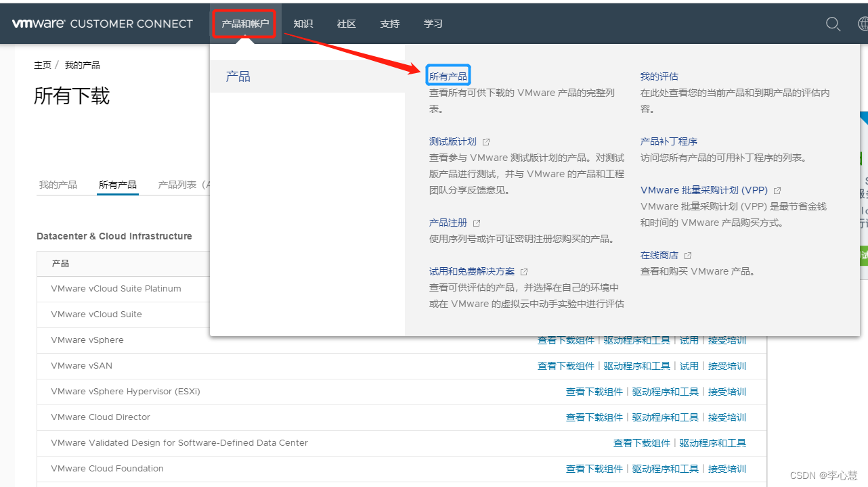Click 查看下载组件 for VMware vSphere
868x487 pixels.
tap(566, 340)
